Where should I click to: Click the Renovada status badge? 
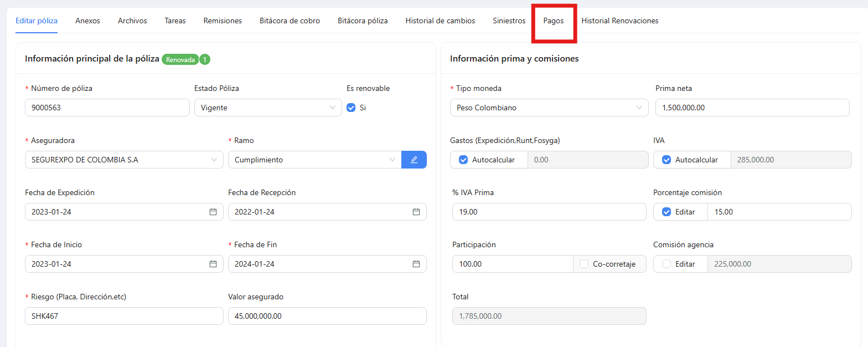tap(180, 59)
